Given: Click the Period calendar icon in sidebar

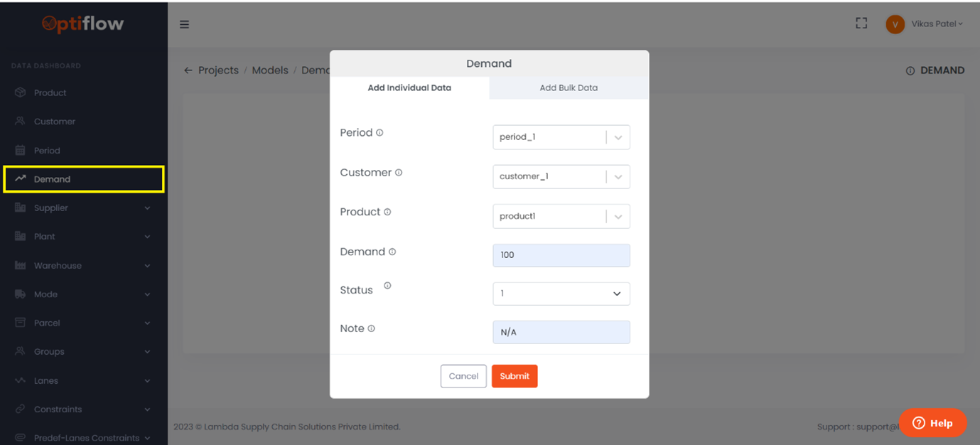Looking at the screenshot, I should pyautogui.click(x=21, y=151).
